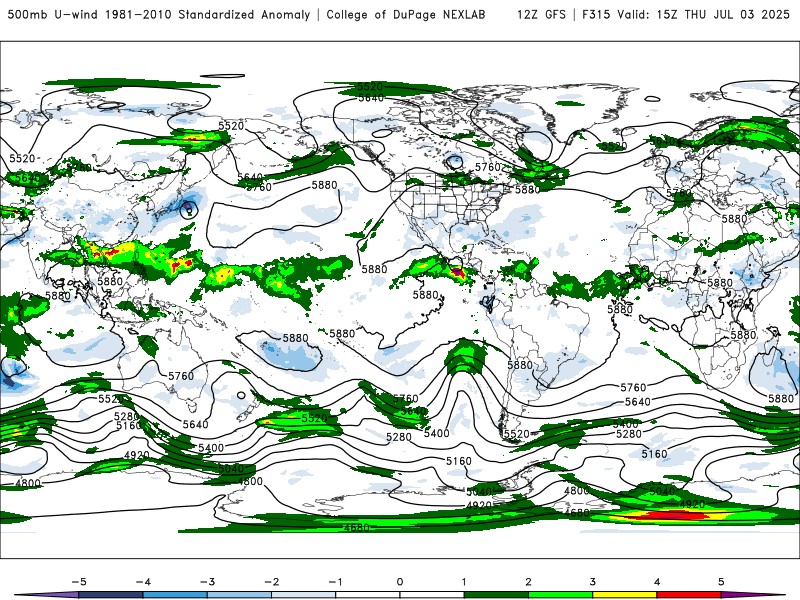
Task: Click the "-1" colorbar tick label
Action: (335, 582)
